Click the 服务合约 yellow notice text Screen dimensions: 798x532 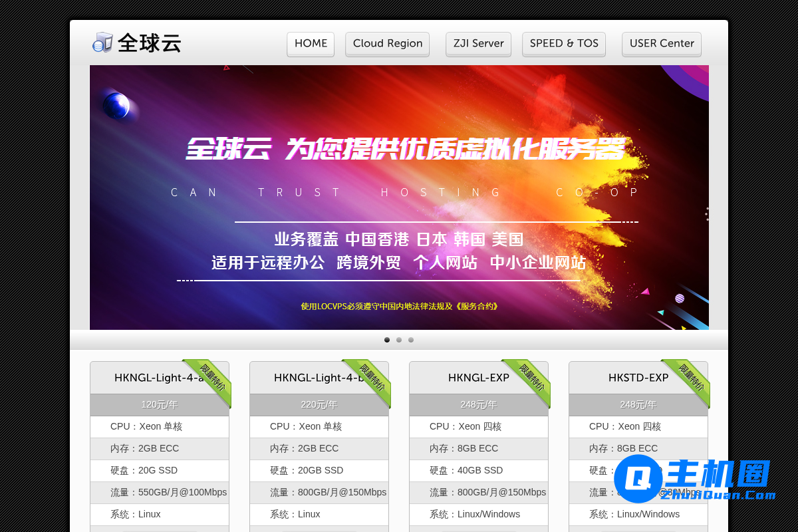click(399, 307)
